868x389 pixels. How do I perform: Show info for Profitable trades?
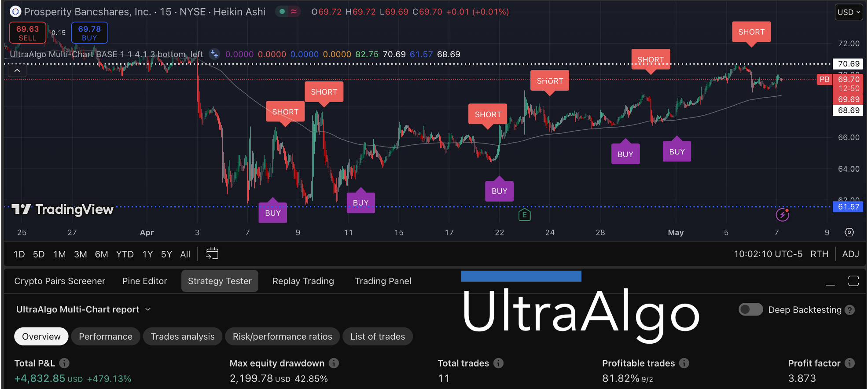(684, 363)
